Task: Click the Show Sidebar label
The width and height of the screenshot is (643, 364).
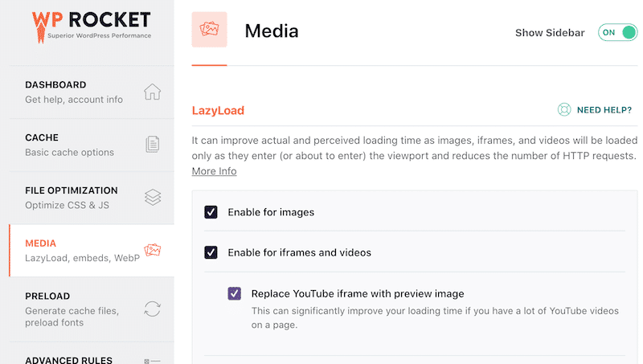Action: 550,33
